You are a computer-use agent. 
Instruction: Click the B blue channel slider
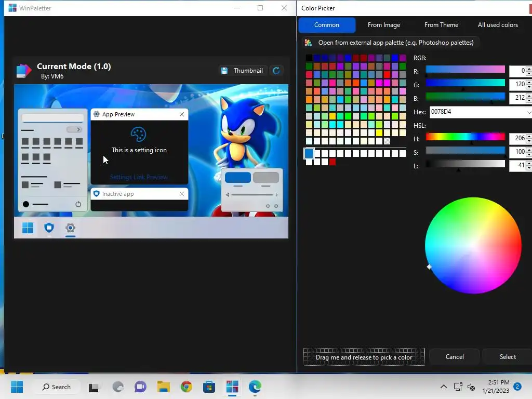[x=465, y=97]
